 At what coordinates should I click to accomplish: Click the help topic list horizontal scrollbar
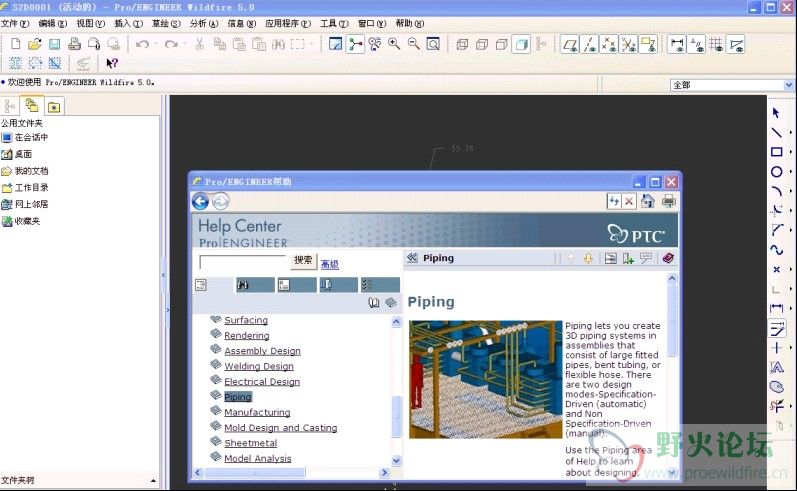pyautogui.click(x=291, y=473)
